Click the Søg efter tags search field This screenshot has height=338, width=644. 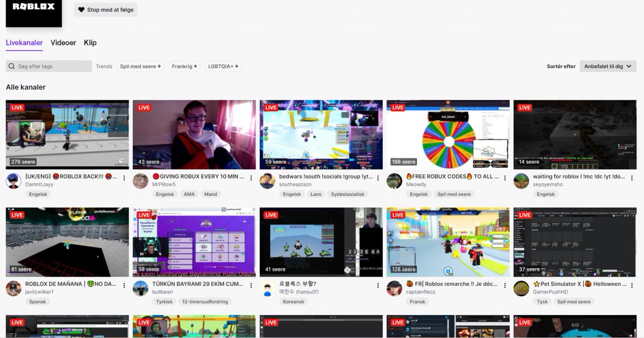click(49, 66)
